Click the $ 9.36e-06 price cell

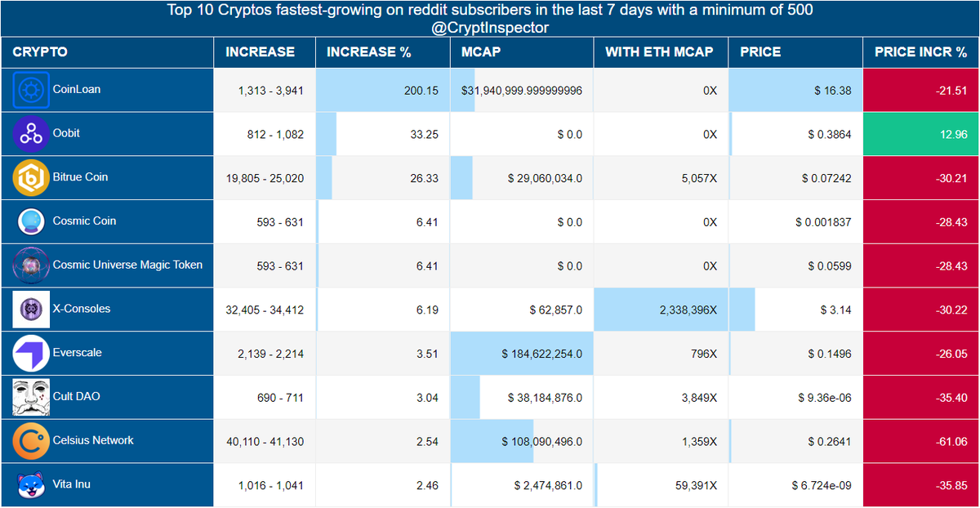point(795,398)
